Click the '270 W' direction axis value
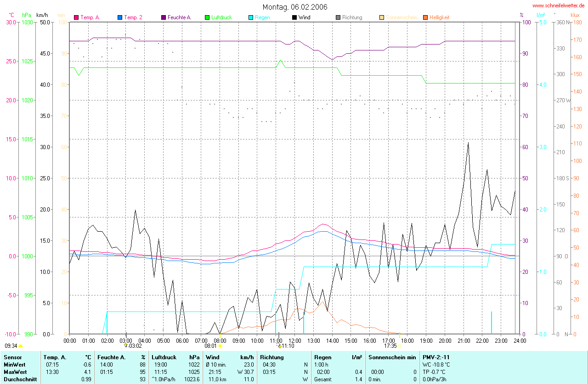This screenshot has width=588, height=384. 563,100
